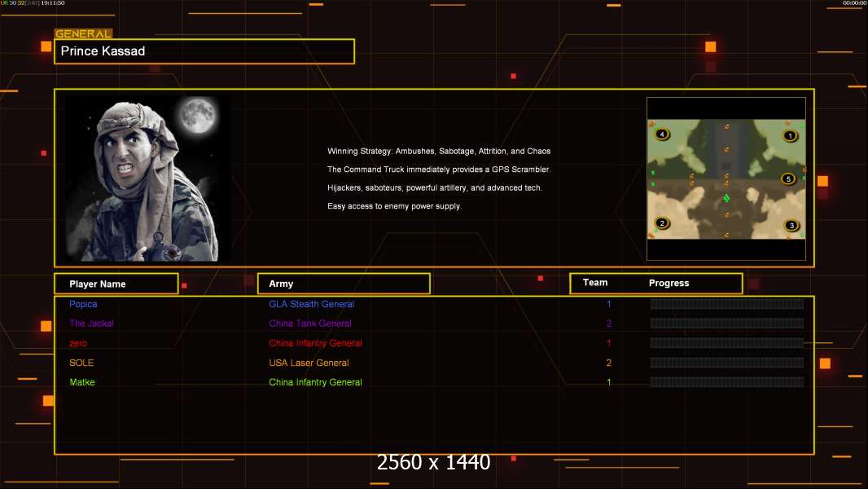The image size is (868, 489).
Task: Click the Prince Kassad portrait image
Action: pos(148,178)
